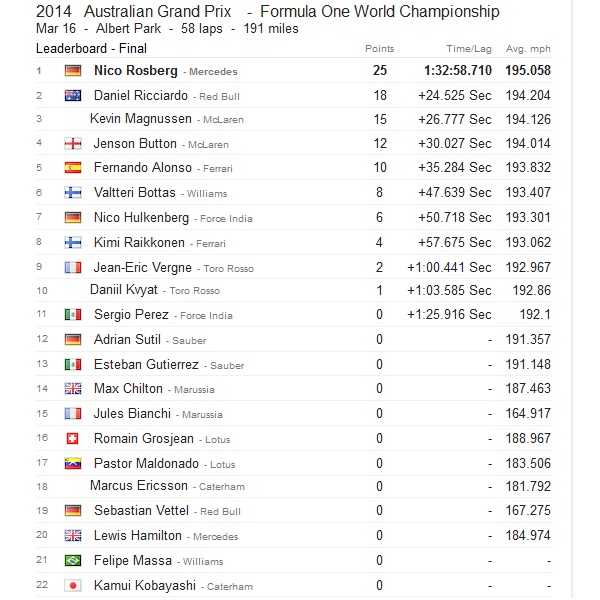The image size is (600, 600).
Task: Open Kevin Magnussen driver entry
Action: [x=167, y=119]
